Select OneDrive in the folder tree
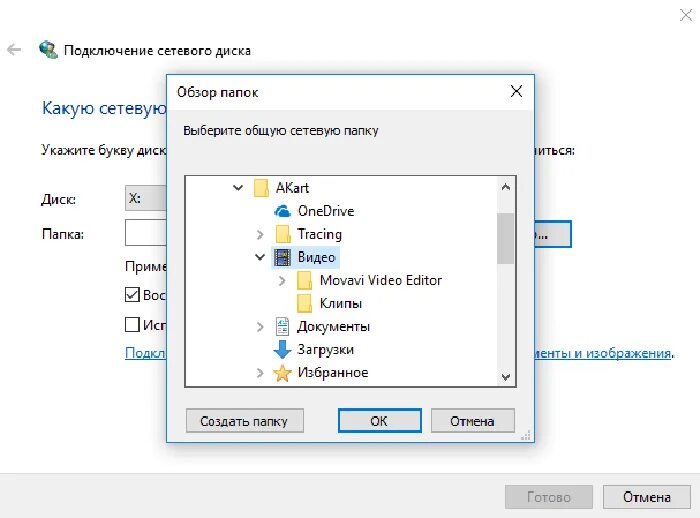Viewport: 700px width, 518px height. pos(326,211)
